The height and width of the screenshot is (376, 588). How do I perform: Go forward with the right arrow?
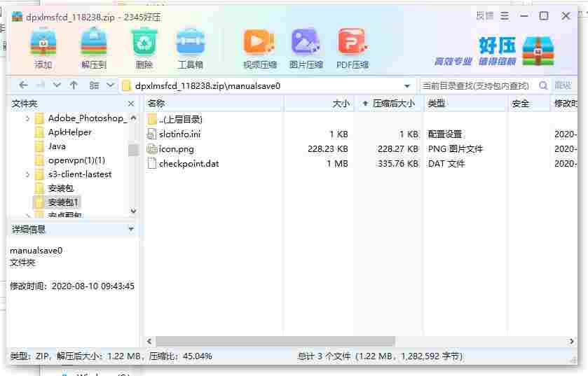pos(41,85)
